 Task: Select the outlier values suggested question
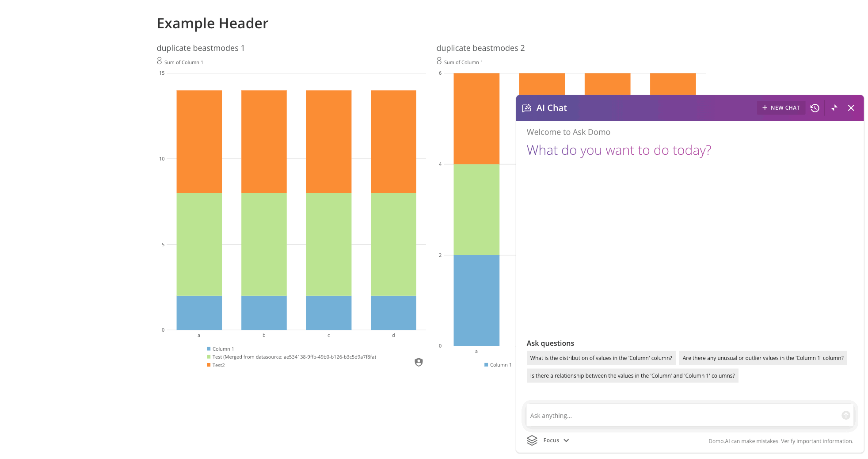point(763,358)
